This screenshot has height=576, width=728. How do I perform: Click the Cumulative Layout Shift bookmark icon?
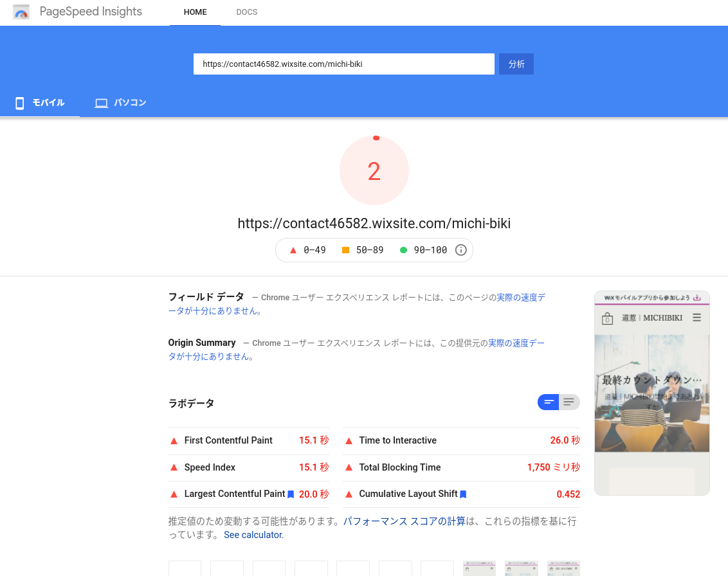[463, 494]
